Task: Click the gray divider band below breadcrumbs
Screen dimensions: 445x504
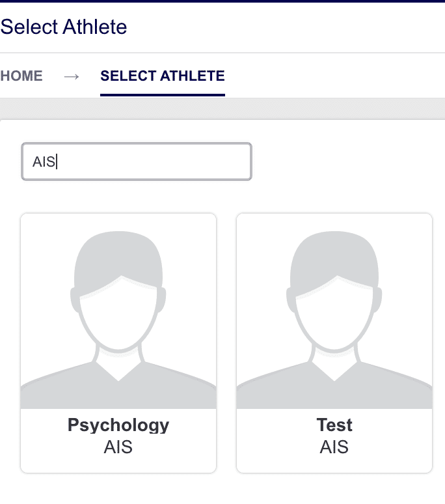Action: 222,108
